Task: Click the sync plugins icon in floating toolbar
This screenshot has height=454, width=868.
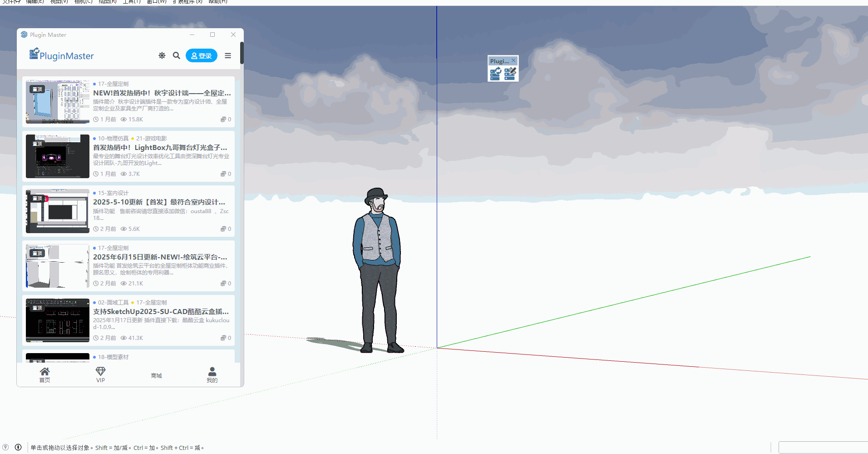Action: tap(495, 74)
